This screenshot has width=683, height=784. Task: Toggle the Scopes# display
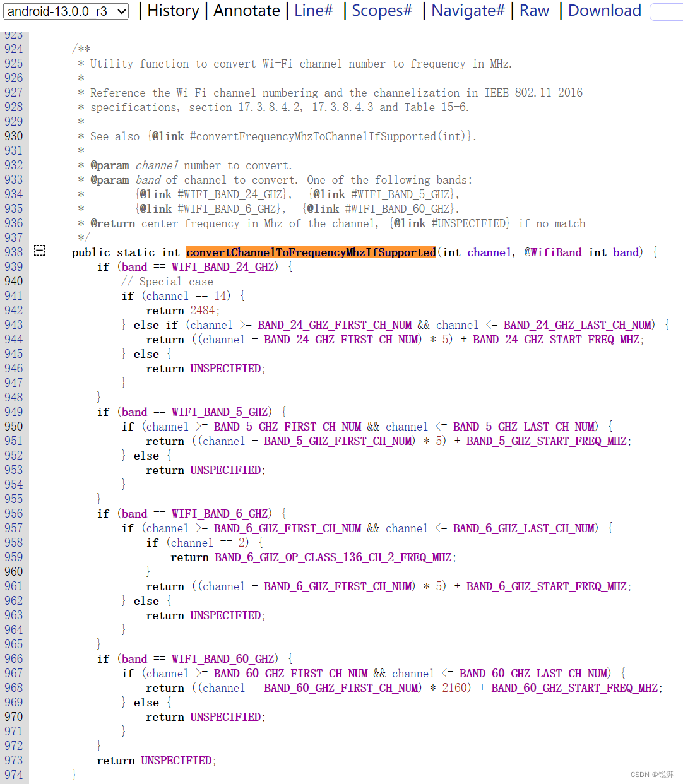click(382, 11)
